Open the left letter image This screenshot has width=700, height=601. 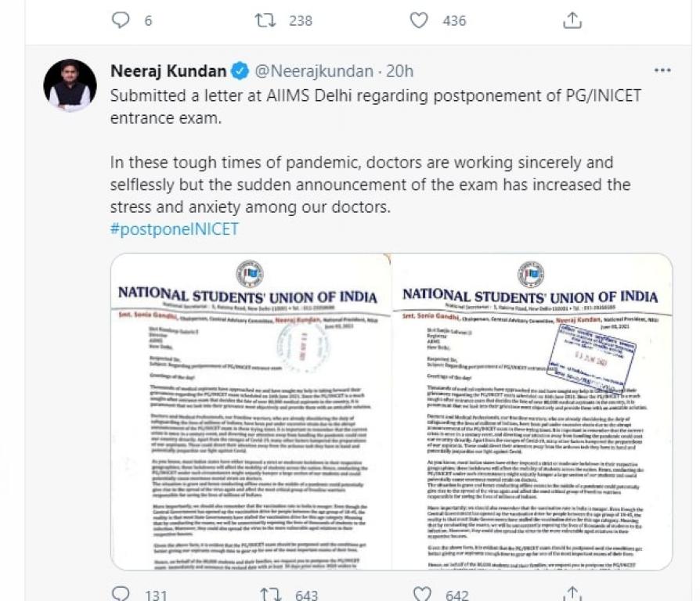pos(251,411)
